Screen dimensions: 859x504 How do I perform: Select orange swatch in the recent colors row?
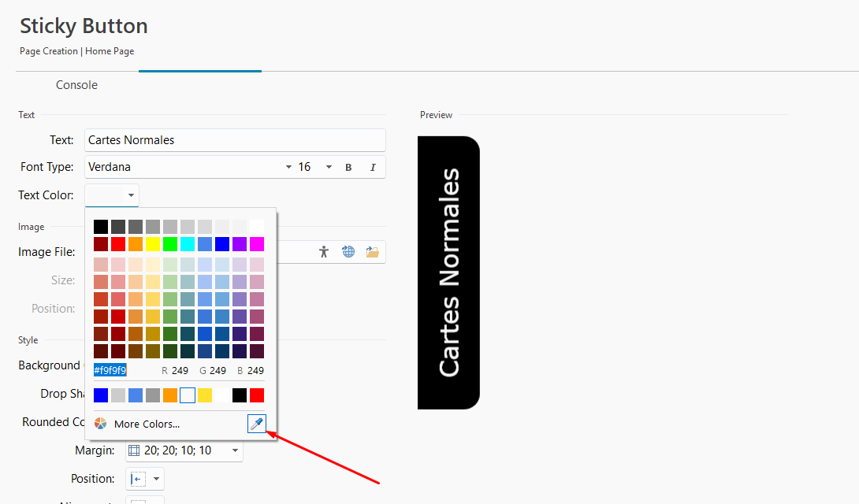(170, 395)
